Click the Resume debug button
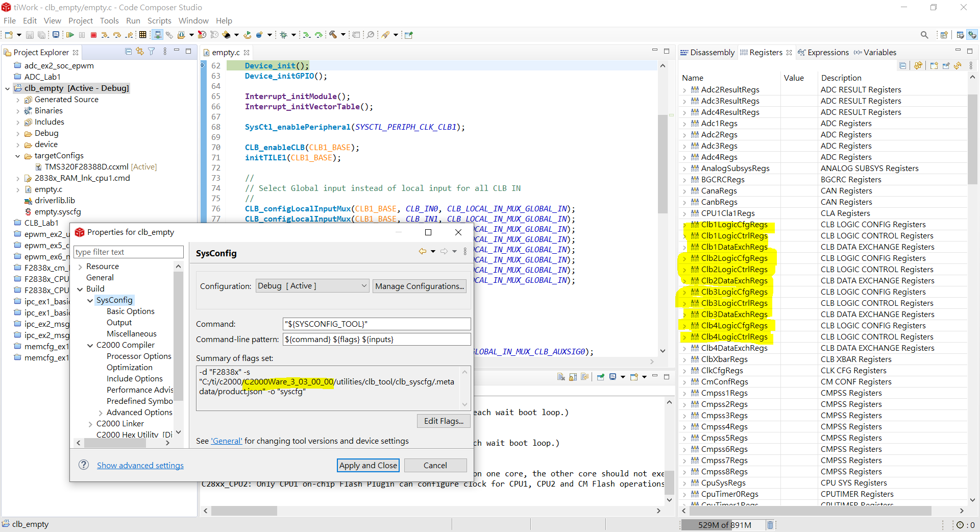 [70, 35]
